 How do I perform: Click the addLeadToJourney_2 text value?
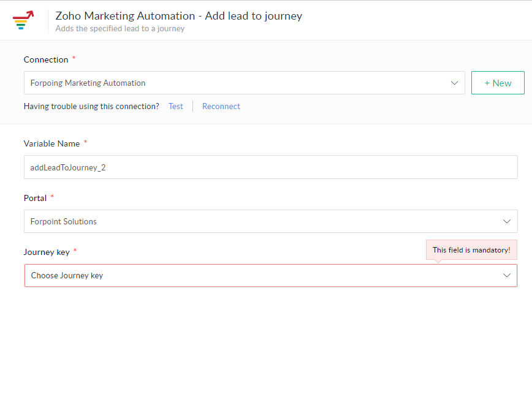coord(68,167)
